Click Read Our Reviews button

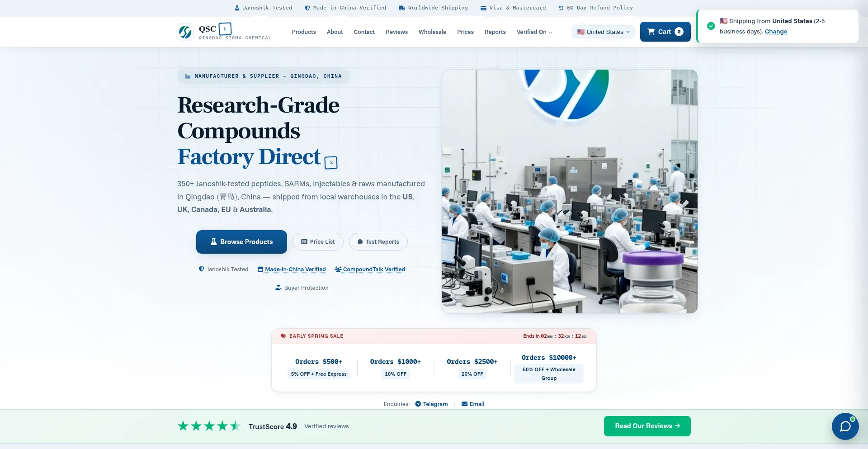click(x=647, y=426)
